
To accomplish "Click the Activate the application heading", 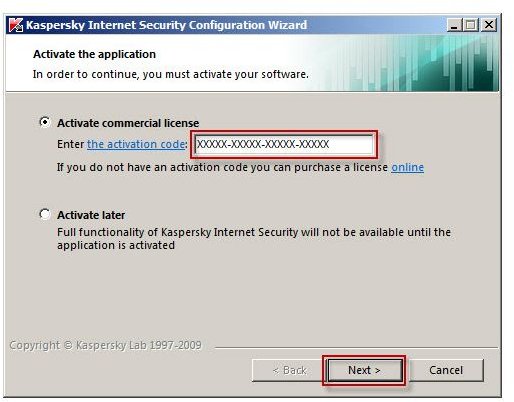I will coord(94,54).
